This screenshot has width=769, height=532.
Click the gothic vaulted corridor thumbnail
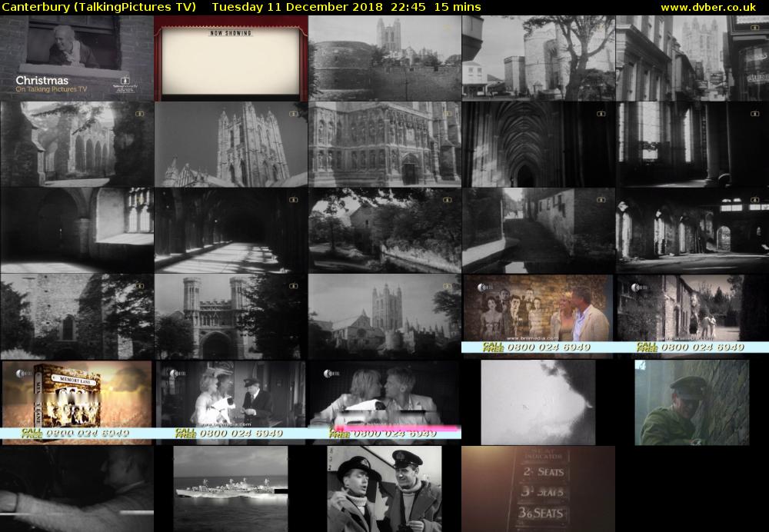tap(538, 144)
